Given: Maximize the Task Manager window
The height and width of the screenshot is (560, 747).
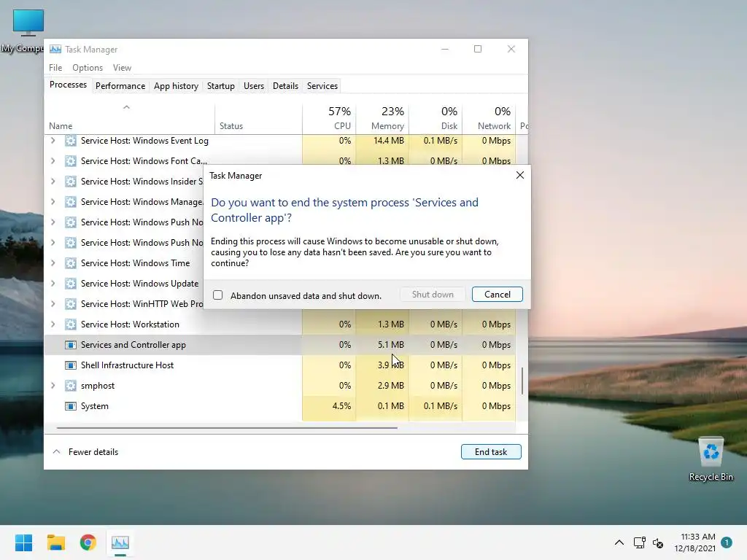Looking at the screenshot, I should [x=478, y=49].
